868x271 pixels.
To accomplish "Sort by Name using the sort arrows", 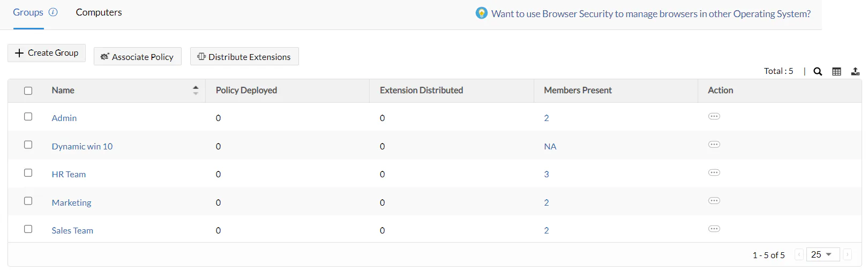I will (x=196, y=91).
